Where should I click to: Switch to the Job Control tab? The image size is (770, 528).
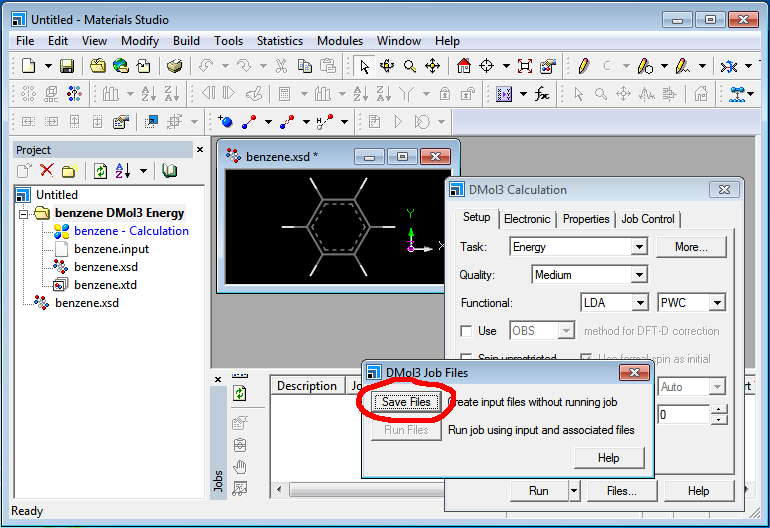[x=648, y=219]
